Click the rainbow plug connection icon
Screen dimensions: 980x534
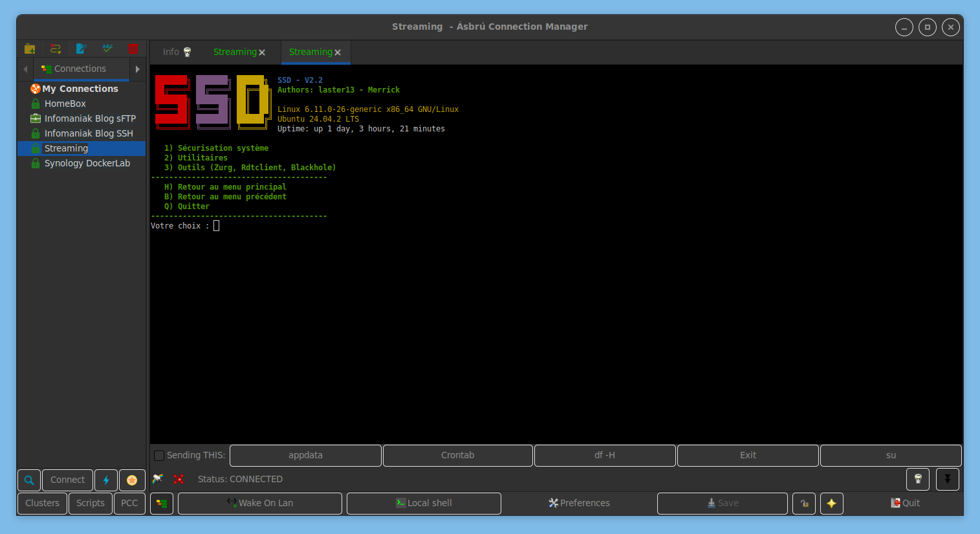[x=158, y=479]
